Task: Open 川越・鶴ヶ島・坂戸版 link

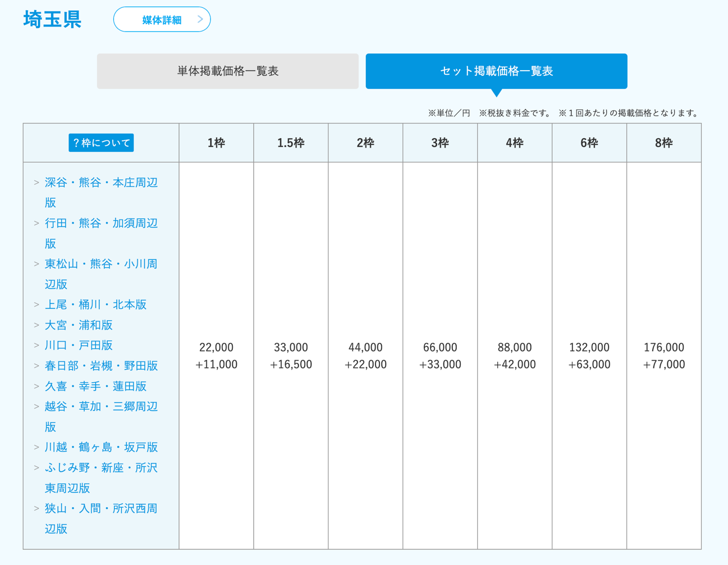Action: (x=101, y=447)
